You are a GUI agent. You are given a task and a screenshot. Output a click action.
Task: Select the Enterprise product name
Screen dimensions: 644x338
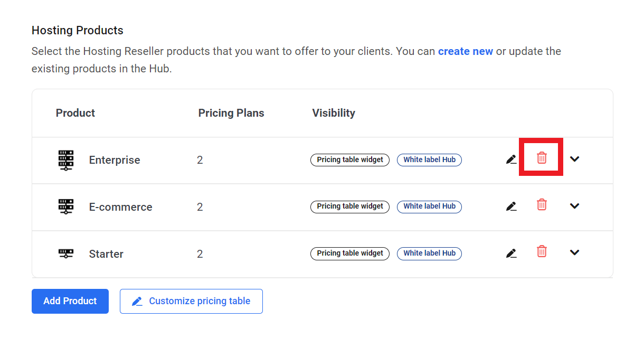115,160
